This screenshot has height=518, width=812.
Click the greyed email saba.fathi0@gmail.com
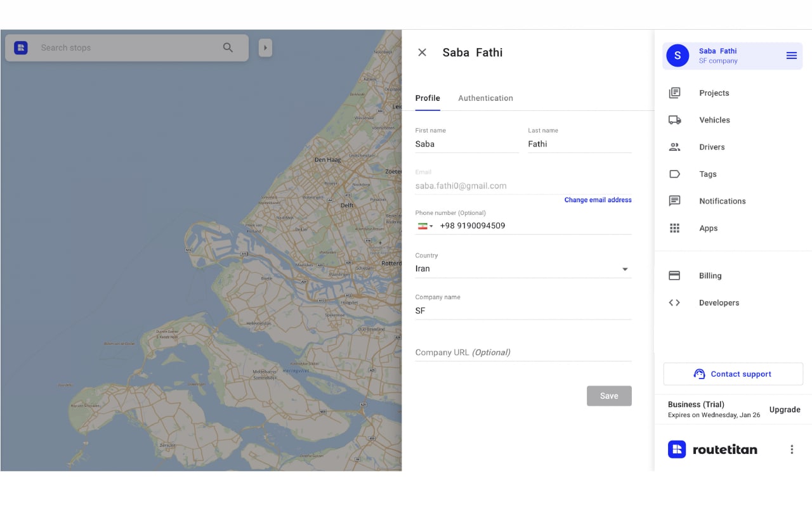tap(461, 186)
